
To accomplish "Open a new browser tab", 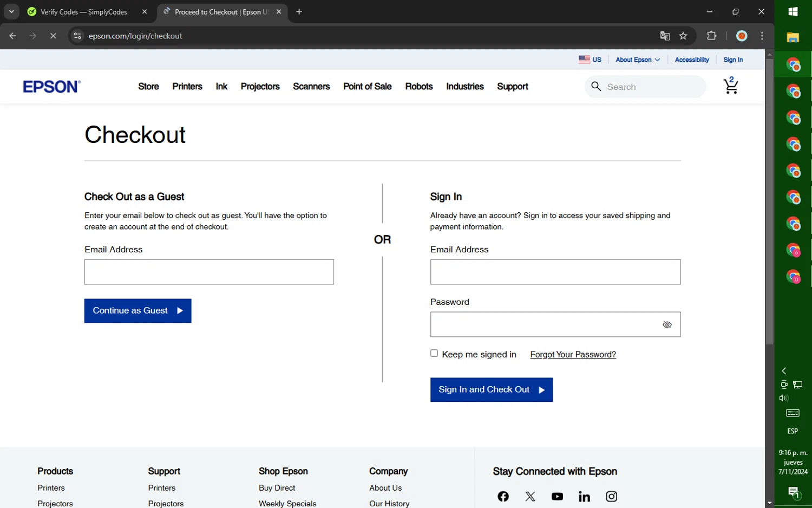I will 299,12.
